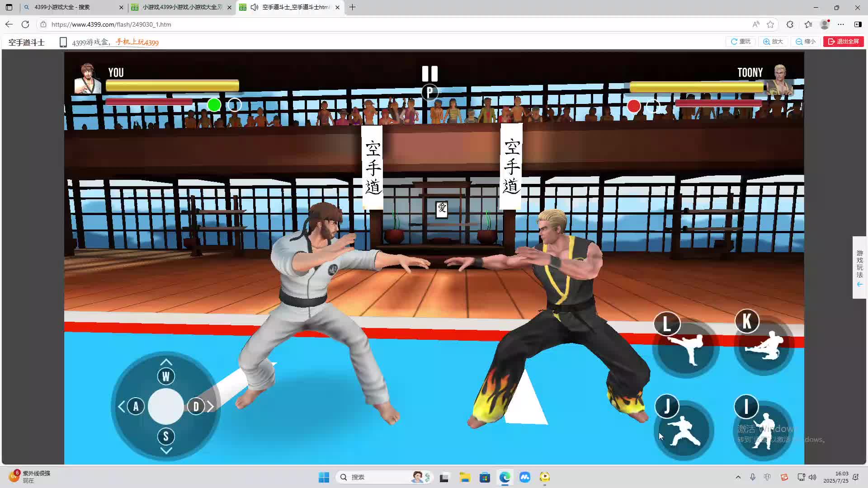Click the browser address bar URL
The image size is (868, 488).
pyautogui.click(x=111, y=24)
